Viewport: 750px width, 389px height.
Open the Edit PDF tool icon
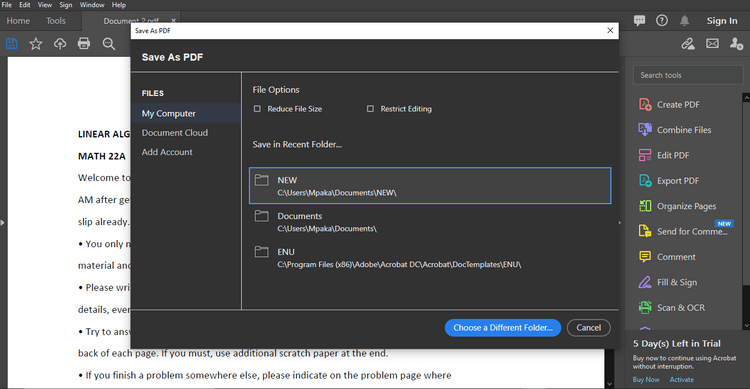coord(645,155)
